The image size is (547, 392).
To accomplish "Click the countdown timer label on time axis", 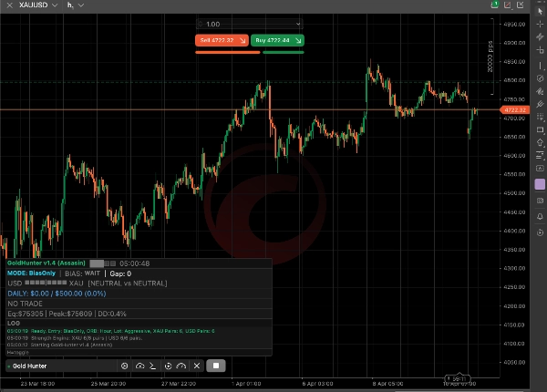I will point(458,378).
